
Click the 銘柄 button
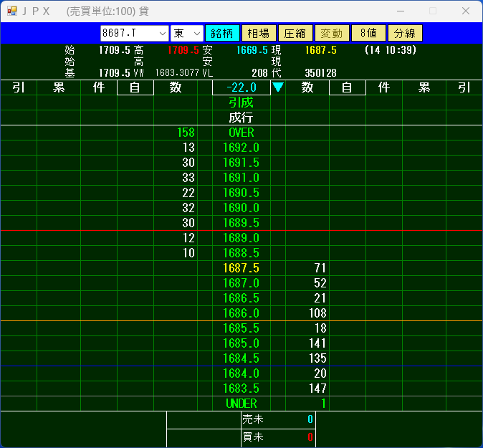[222, 34]
